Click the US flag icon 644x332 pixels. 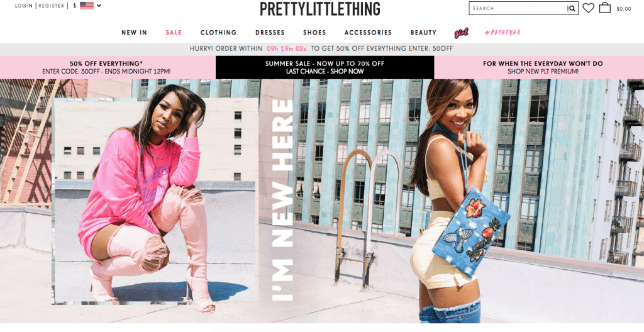87,6
